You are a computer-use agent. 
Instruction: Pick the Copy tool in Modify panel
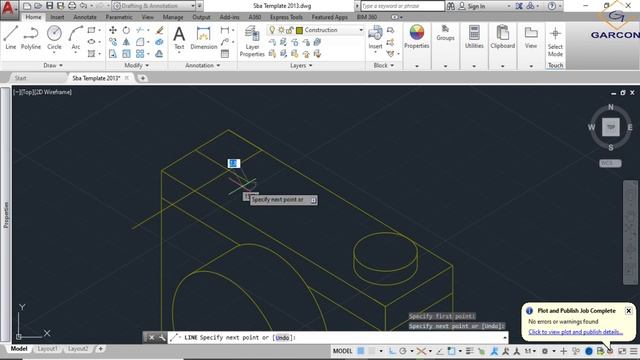[113, 42]
